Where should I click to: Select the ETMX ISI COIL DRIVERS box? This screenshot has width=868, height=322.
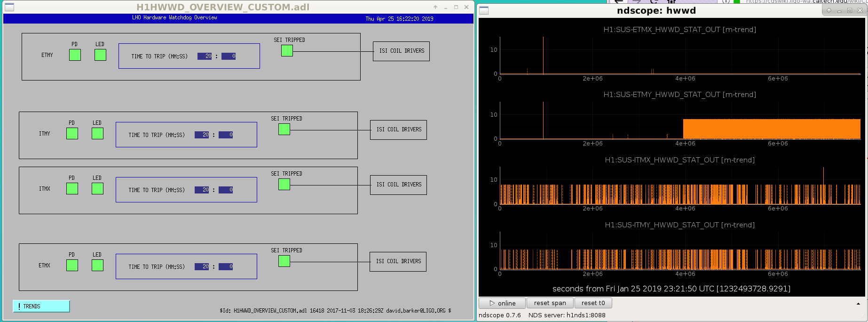click(x=398, y=261)
